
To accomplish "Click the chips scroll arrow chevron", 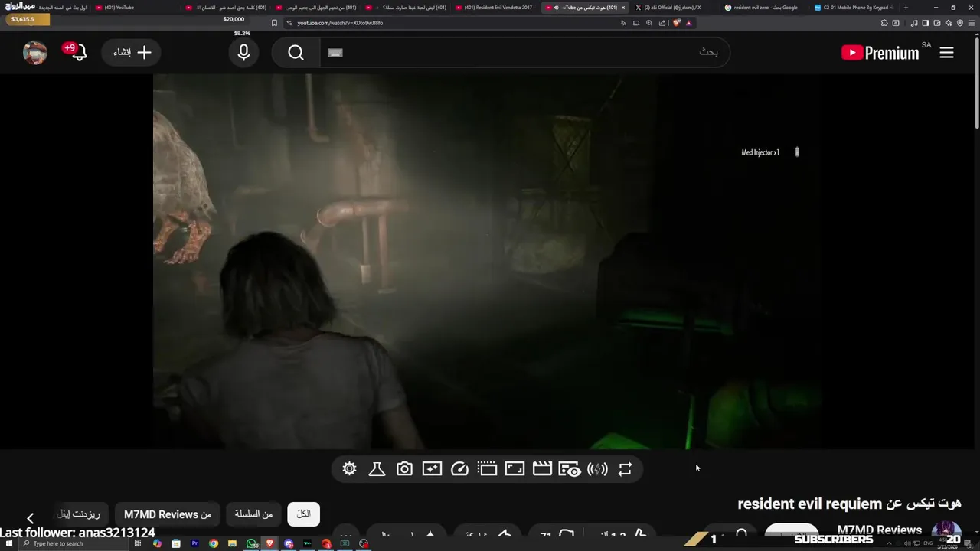I will [30, 518].
